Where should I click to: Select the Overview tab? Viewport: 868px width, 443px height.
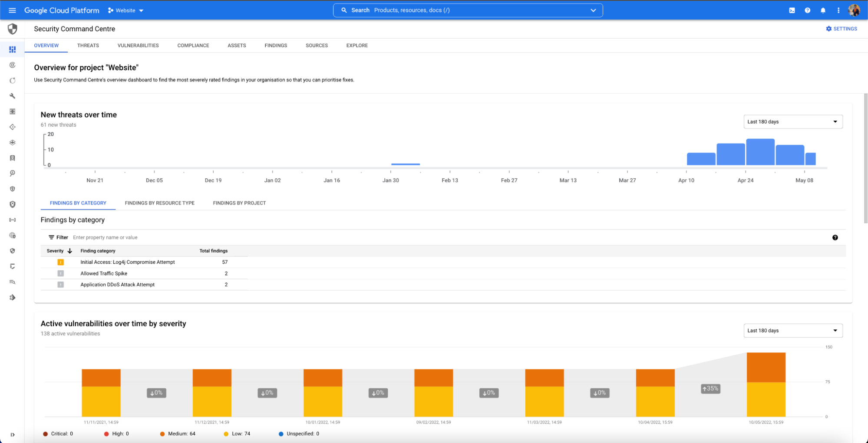pos(46,46)
